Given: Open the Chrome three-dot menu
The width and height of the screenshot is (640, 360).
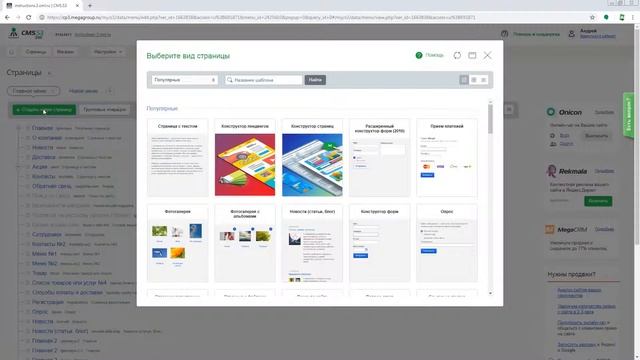Looking at the screenshot, I should coord(633,18).
